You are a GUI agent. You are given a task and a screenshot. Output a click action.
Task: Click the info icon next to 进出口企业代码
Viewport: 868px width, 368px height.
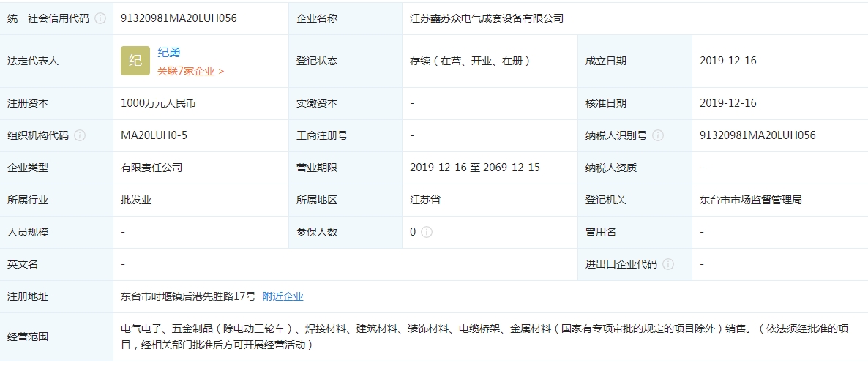pyautogui.click(x=668, y=264)
